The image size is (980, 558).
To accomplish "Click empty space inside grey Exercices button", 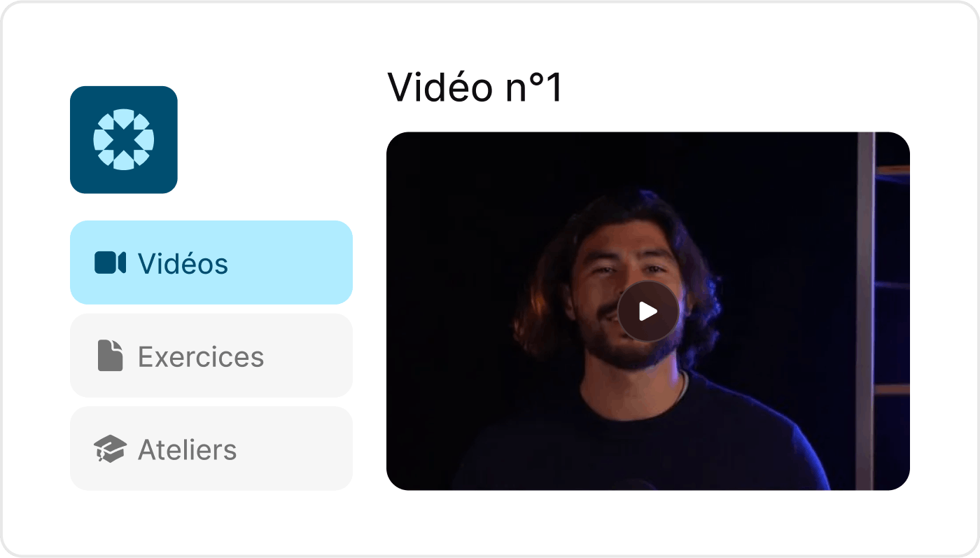I will pyautogui.click(x=308, y=356).
